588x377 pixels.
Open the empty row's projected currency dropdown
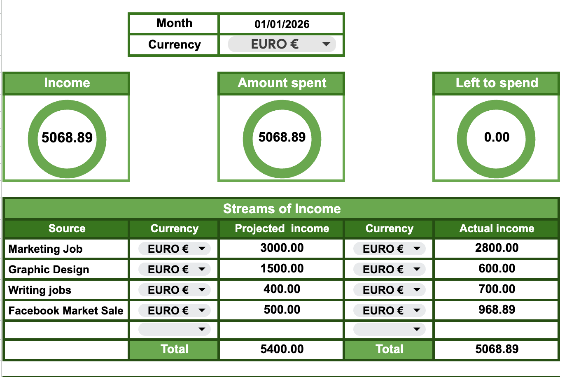173,329
